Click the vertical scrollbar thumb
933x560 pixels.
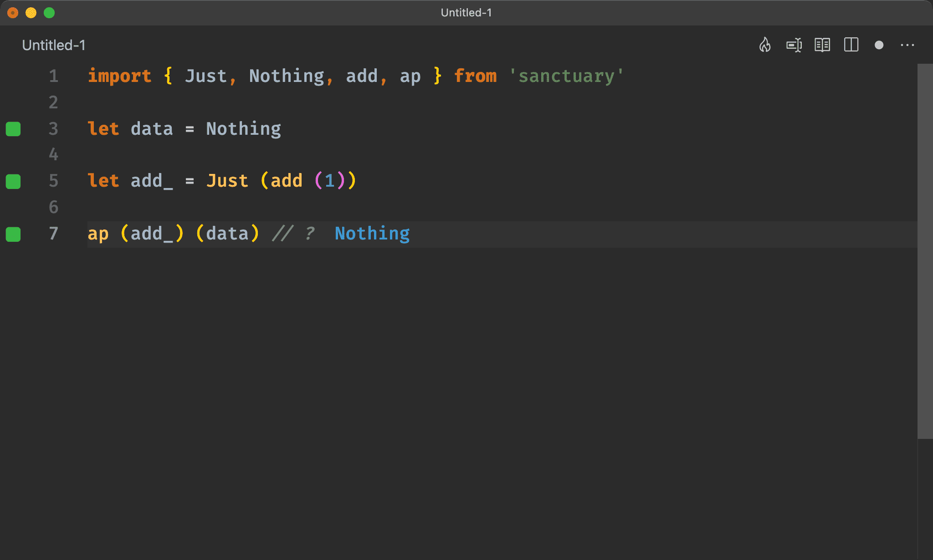point(925,251)
